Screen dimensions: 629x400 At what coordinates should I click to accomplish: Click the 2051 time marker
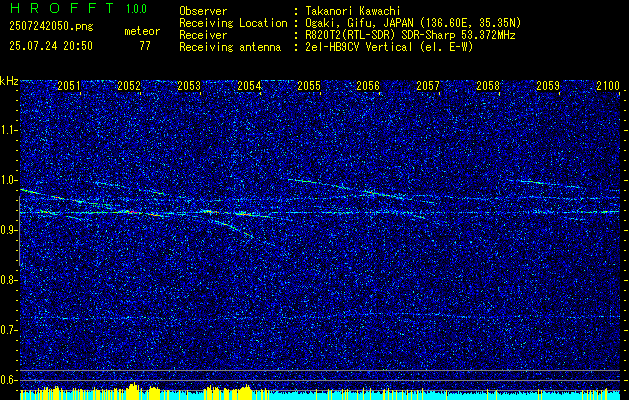pyautogui.click(x=69, y=86)
